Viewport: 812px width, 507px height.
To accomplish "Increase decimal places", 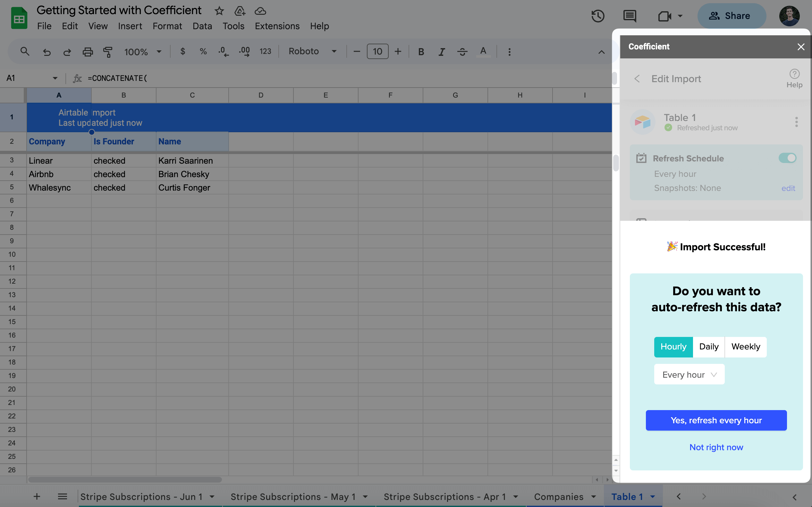I will click(x=244, y=51).
